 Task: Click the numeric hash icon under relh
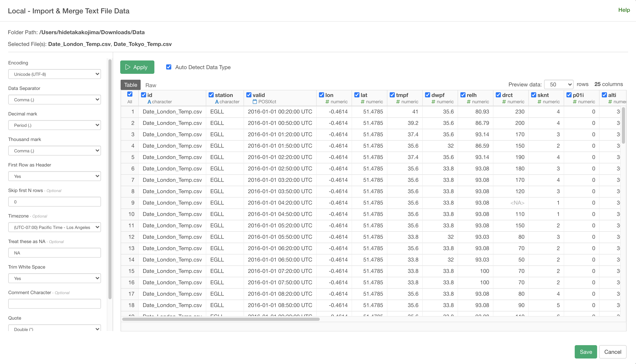pyautogui.click(x=468, y=102)
